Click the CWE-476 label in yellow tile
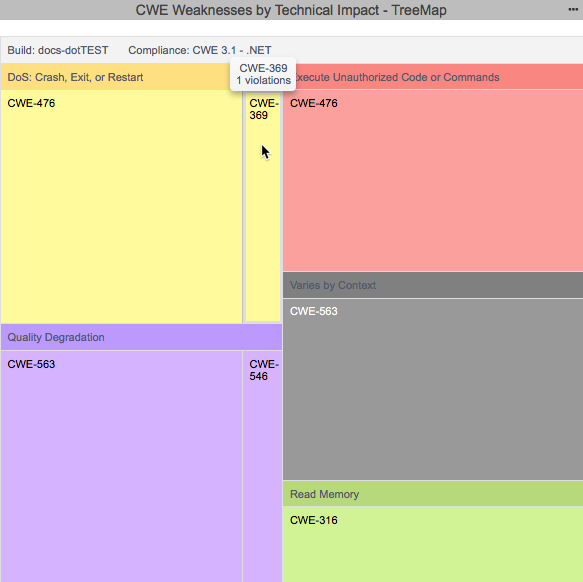 [x=31, y=103]
